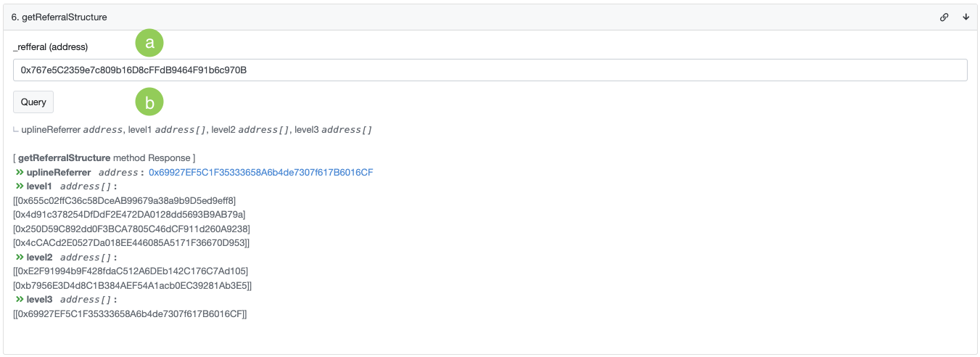The width and height of the screenshot is (980, 357).
Task: Select the level1 address starting with 0x4d91c3
Action: pos(130,215)
